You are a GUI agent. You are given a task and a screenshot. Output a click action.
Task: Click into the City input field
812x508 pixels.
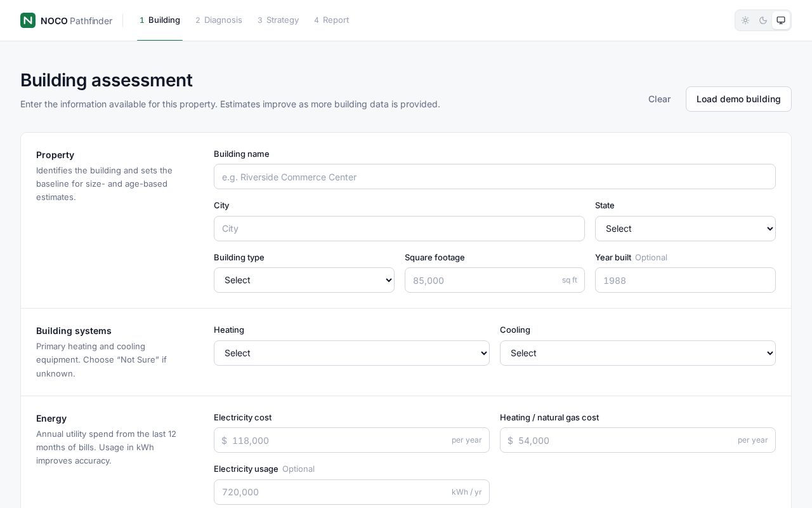(399, 229)
